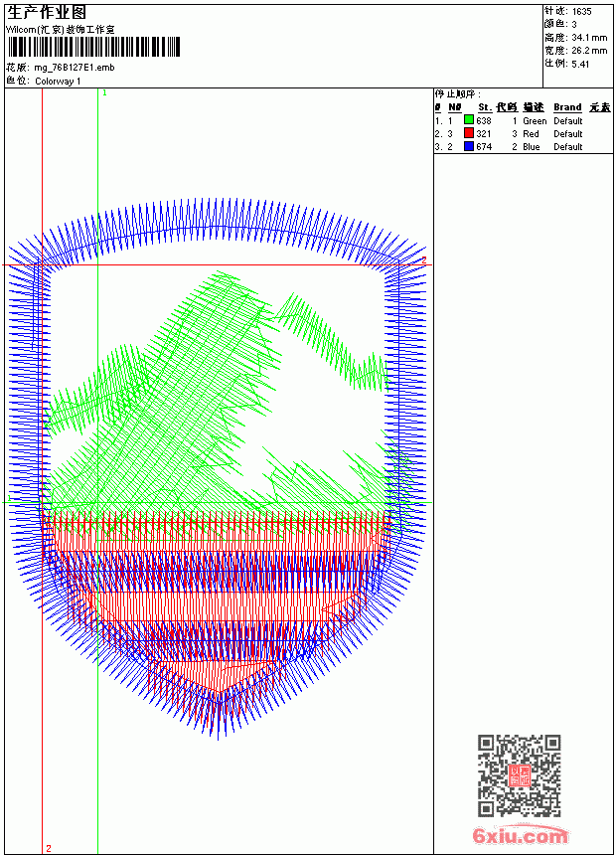Click the blue color swatch for thread 674
The height and width of the screenshot is (855, 616).
pos(469,146)
